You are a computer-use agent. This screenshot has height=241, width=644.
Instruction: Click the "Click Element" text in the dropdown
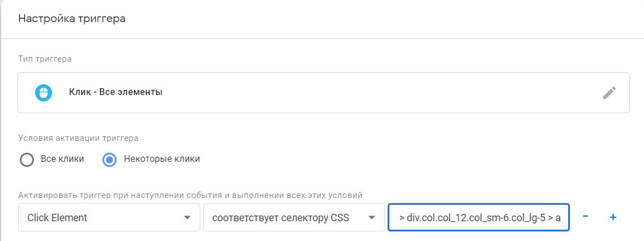click(57, 218)
